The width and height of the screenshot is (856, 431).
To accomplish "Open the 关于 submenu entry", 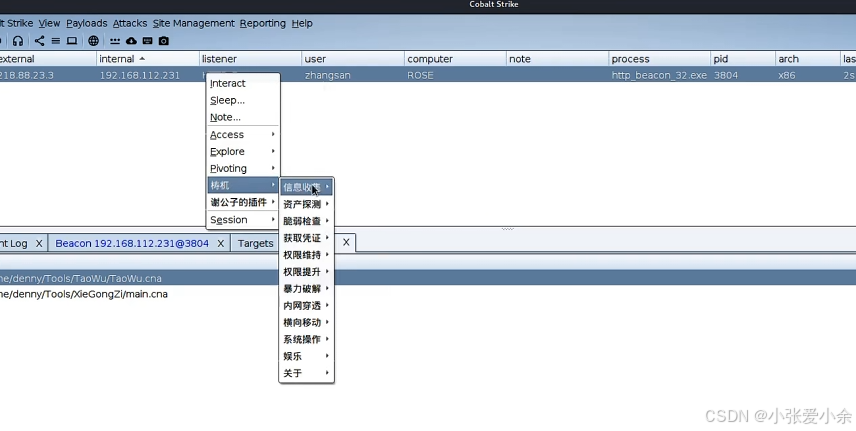I will coord(306,373).
